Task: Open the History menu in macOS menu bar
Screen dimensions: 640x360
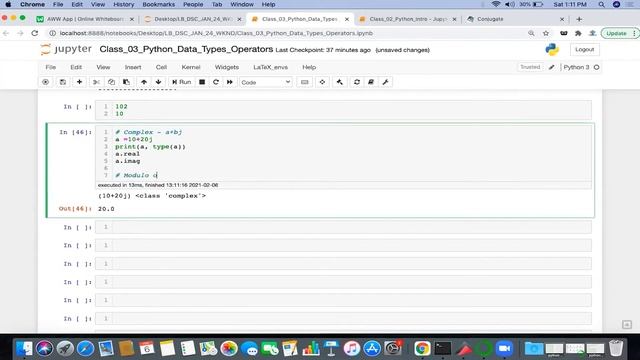Action: point(123,4)
